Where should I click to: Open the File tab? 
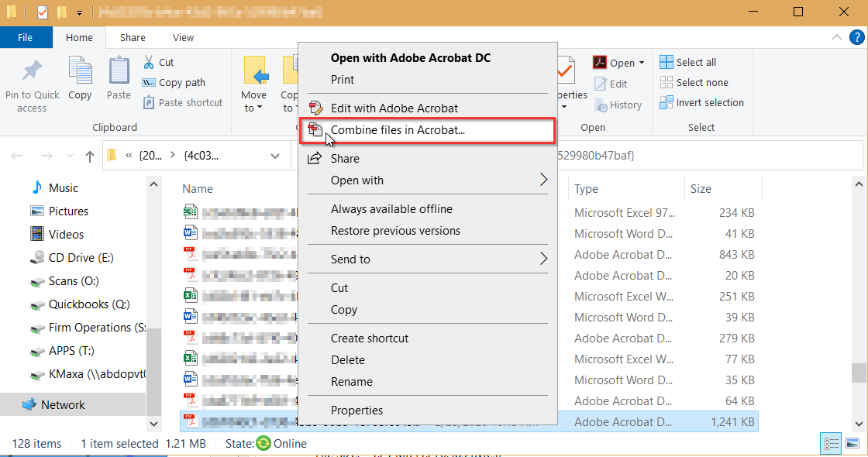(x=26, y=37)
